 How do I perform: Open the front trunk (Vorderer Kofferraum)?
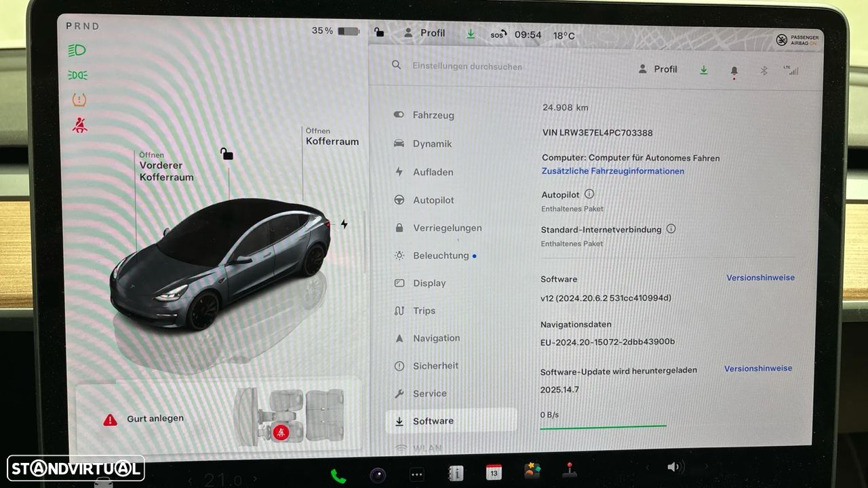coord(166,167)
